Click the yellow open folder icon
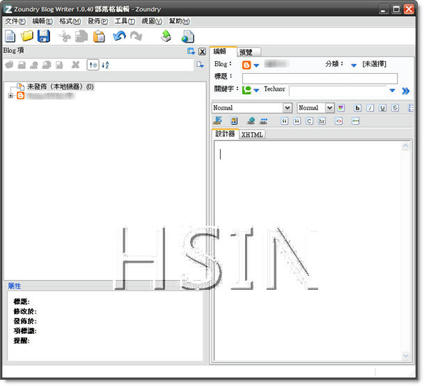Viewport: 424px width, 386px height. pyautogui.click(x=27, y=36)
